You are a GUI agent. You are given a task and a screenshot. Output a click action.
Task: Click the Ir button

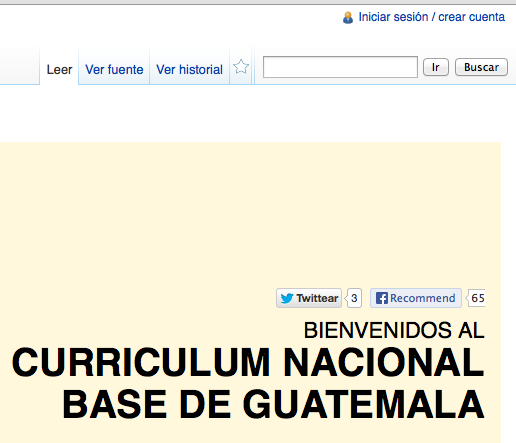click(436, 67)
